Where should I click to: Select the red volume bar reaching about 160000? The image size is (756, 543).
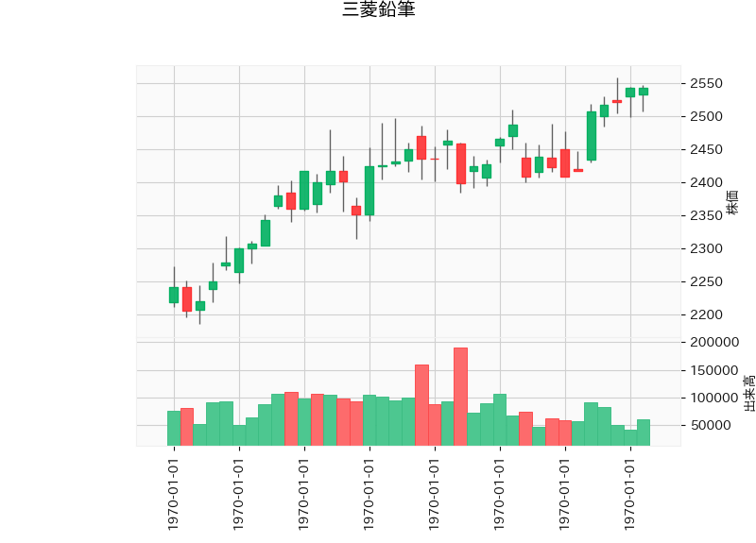coord(421,405)
